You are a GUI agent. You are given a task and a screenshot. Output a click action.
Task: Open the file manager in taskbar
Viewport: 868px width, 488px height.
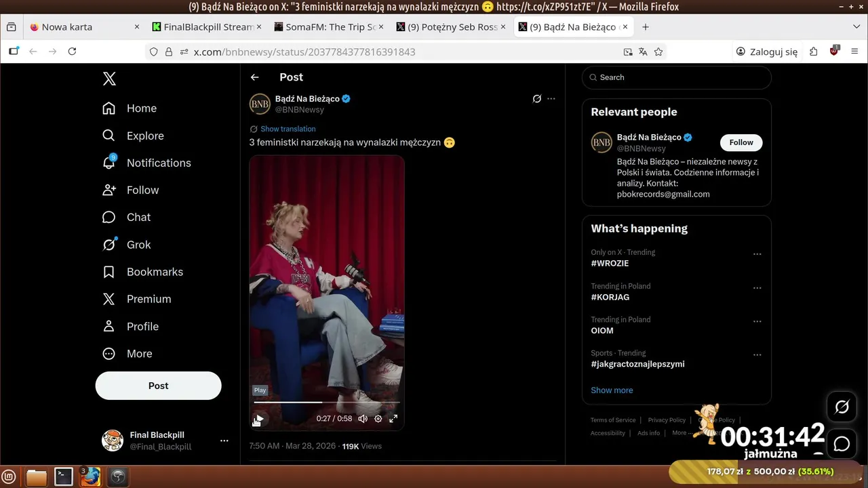37,477
